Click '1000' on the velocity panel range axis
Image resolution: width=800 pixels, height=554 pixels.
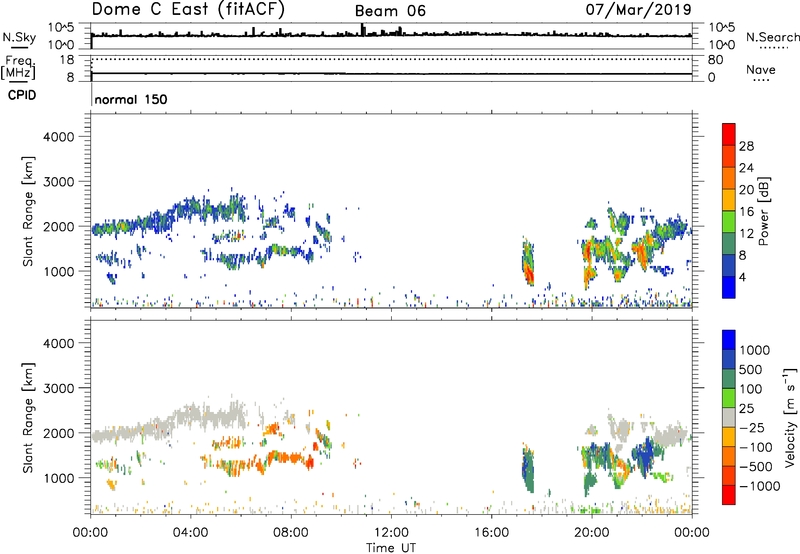[59, 478]
